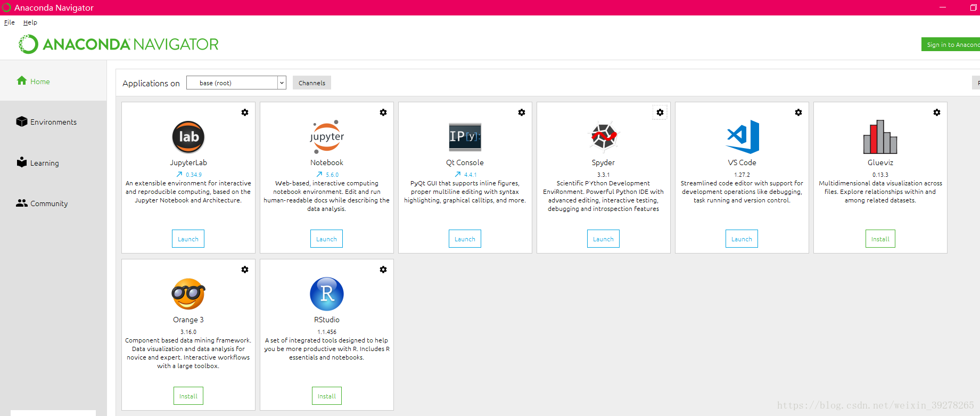
Task: Click the Home house icon
Action: [22, 80]
